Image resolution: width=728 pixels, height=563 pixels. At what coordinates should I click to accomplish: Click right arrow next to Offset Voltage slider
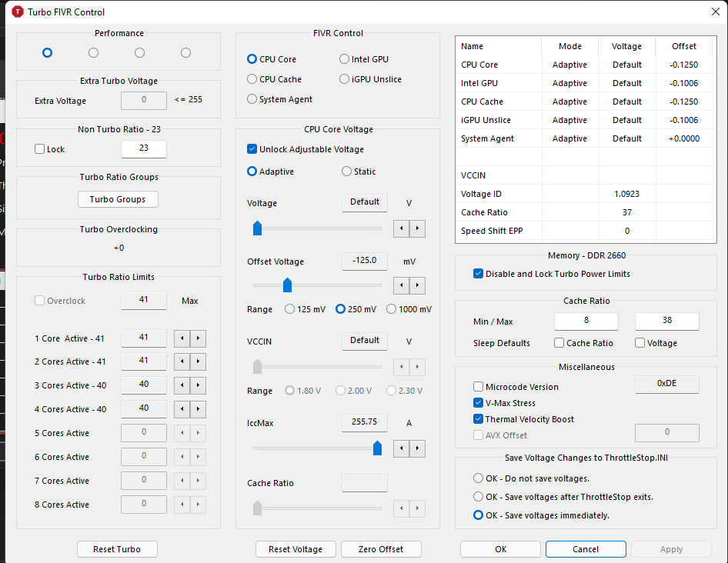coord(417,285)
